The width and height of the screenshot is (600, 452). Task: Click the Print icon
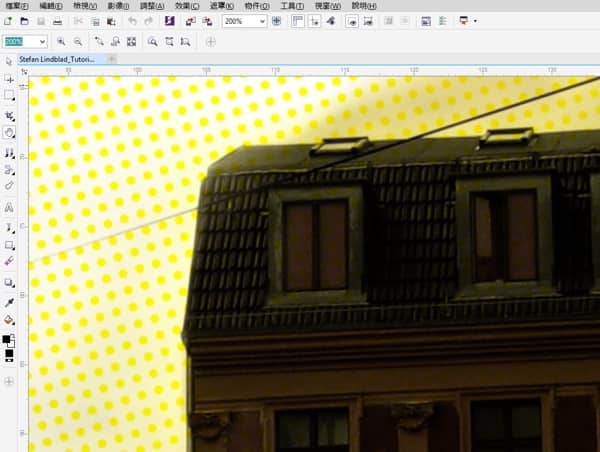pos(58,21)
